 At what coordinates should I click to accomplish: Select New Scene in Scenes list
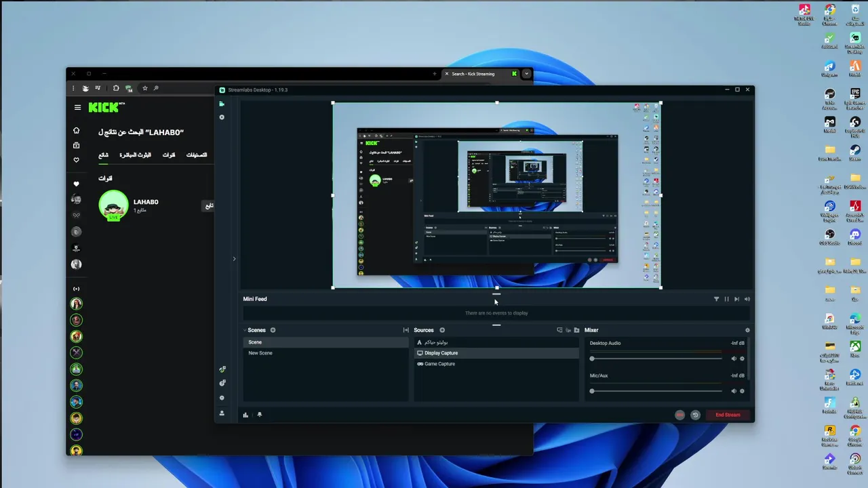[x=325, y=353]
